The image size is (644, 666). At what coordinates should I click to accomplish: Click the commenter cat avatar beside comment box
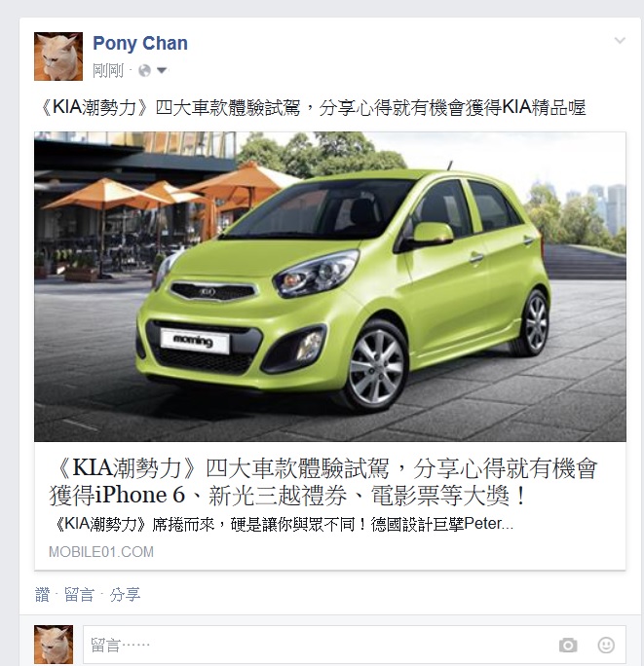pyautogui.click(x=54, y=645)
